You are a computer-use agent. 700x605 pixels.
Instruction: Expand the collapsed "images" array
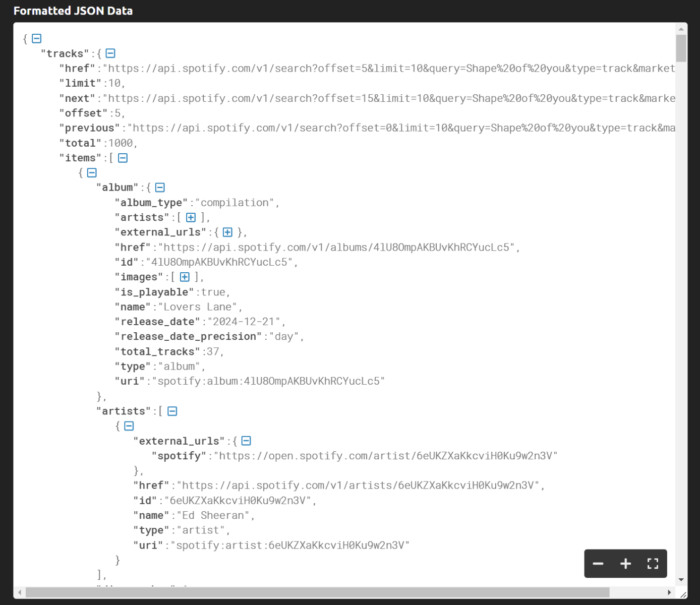point(185,277)
